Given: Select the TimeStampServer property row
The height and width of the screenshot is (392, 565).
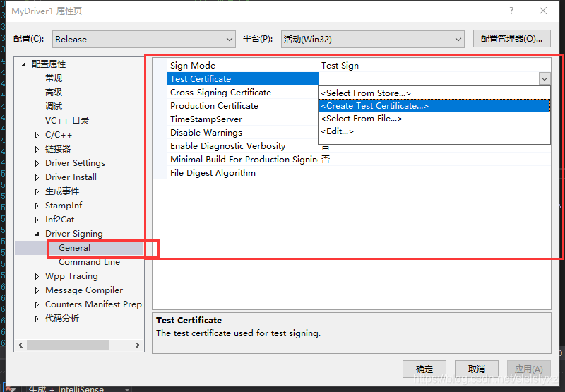Looking at the screenshot, I should click(x=242, y=119).
